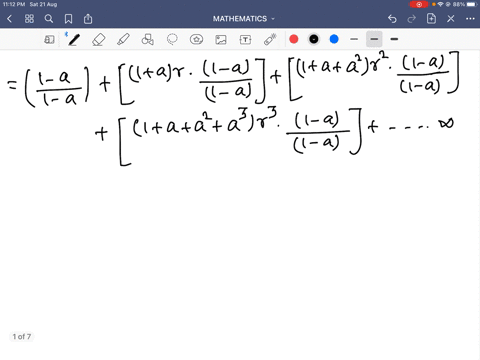The image size is (480, 360).
Task: Insert an image with the photo tool
Action: 221,40
